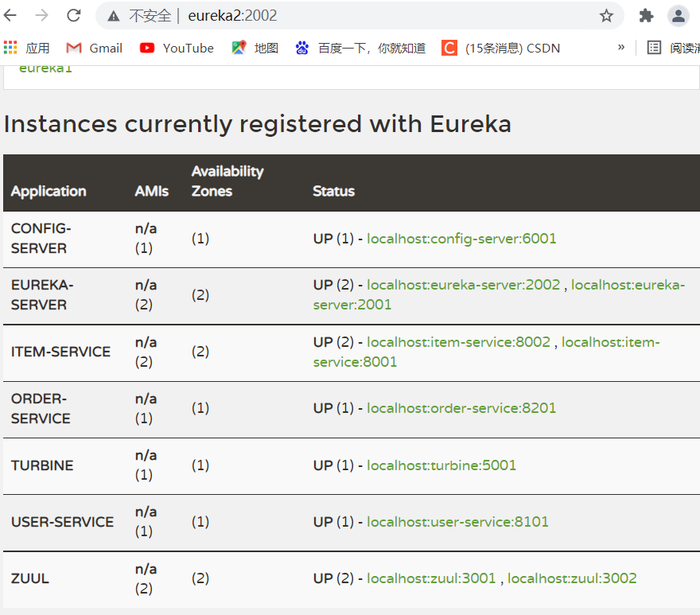Open the localhost:zuul:3002 instance link
This screenshot has width=700, height=615.
[x=572, y=578]
